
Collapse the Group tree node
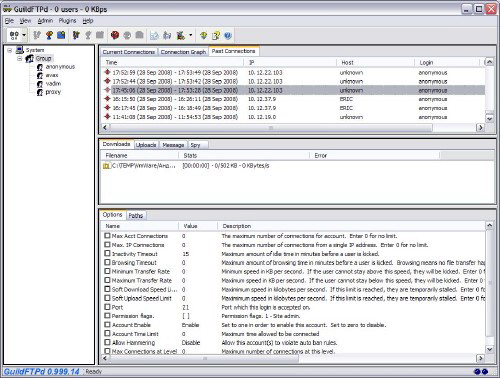click(20, 59)
